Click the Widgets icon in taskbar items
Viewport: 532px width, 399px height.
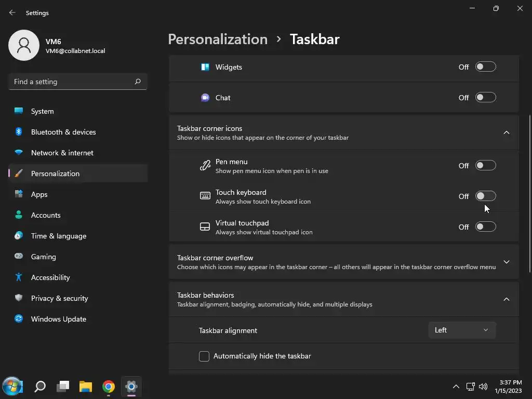[205, 67]
